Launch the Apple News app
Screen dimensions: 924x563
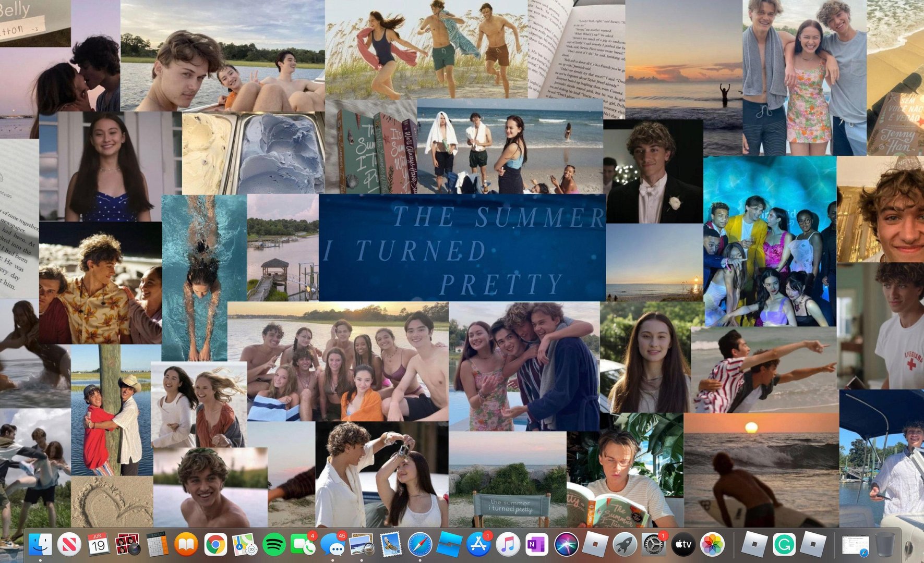68,545
